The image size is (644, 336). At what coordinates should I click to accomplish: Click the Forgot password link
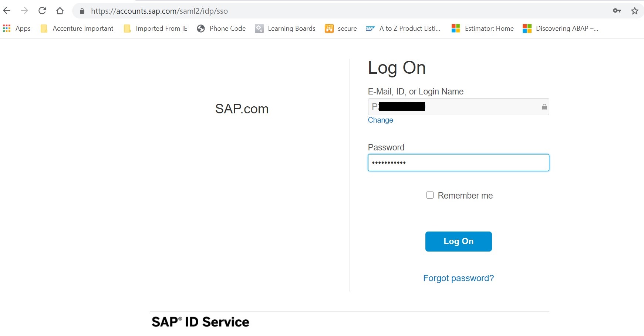pyautogui.click(x=458, y=278)
